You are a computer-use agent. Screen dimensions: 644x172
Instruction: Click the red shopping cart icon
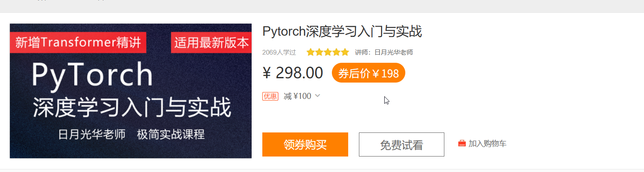462,144
